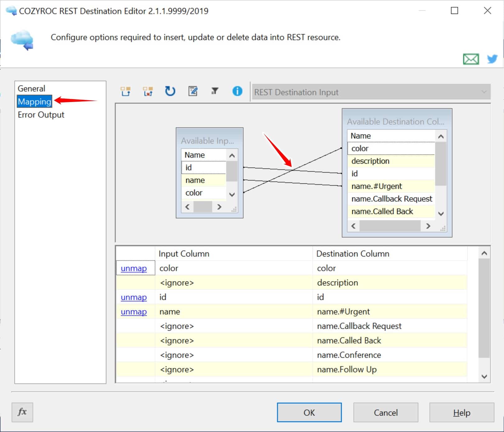Viewport: 504px width, 432px height.
Task: Click down arrow of destination list scrollbar
Action: [x=441, y=214]
